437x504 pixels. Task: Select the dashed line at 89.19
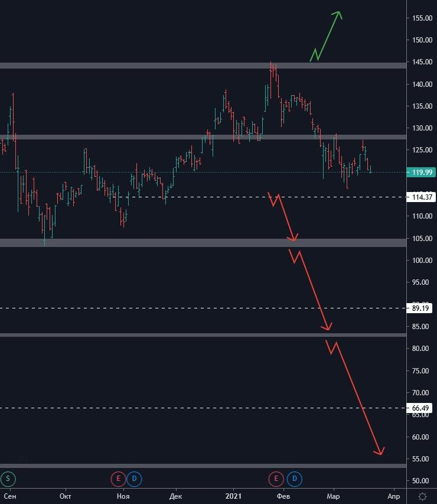click(203, 308)
